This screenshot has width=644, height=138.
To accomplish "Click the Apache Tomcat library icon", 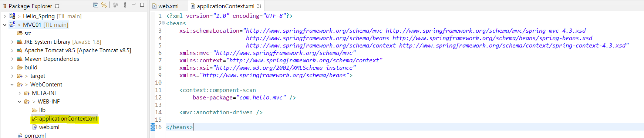I will pyautogui.click(x=20, y=50).
